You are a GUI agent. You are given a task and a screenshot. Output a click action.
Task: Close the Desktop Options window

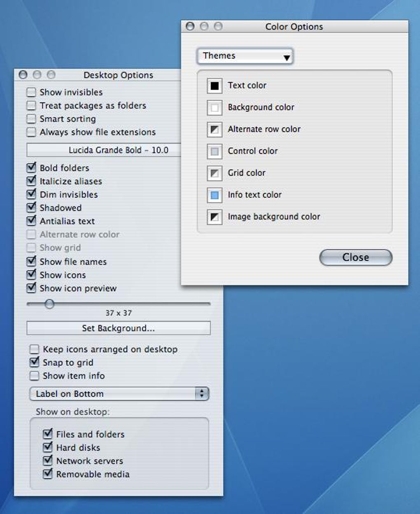pos(23,75)
